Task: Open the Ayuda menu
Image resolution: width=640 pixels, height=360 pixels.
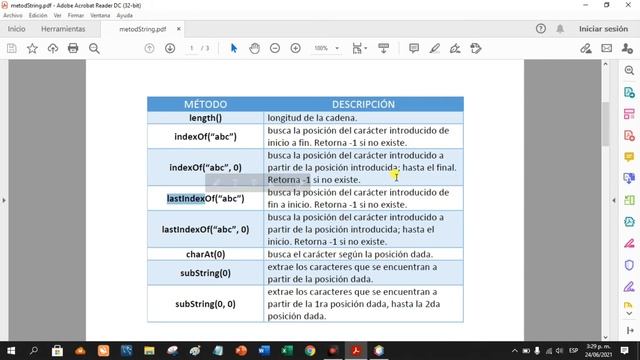Action: [124, 15]
